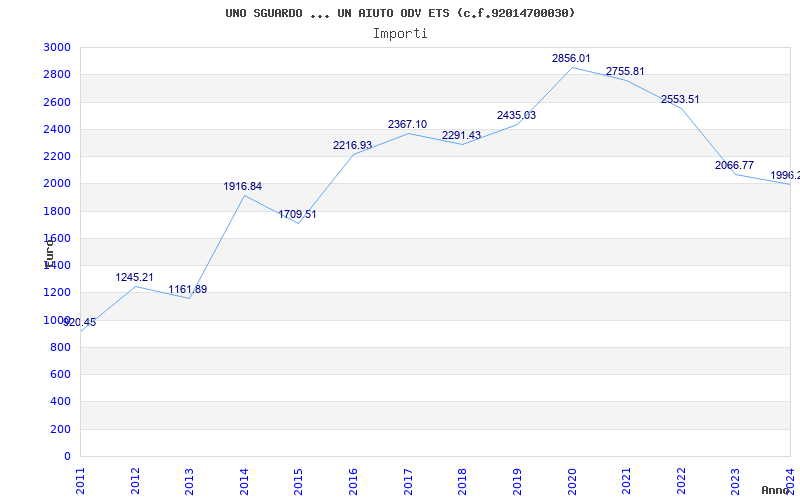Viewport: 800px width, 500px height.
Task: Click the 2018 x-axis year label
Action: coord(462,481)
